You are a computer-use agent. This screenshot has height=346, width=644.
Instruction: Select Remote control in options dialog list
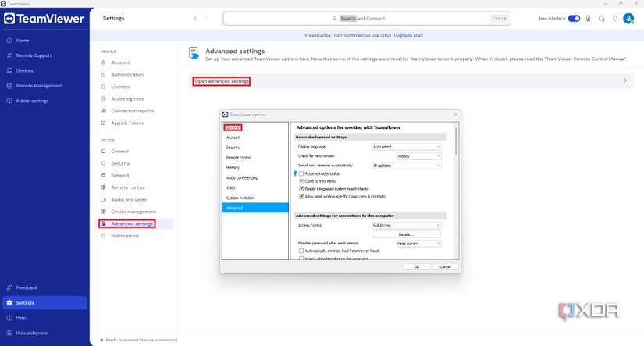point(239,158)
